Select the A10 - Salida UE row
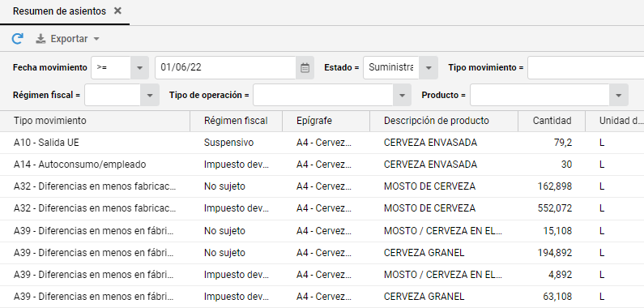This screenshot has width=644, height=308. tap(322, 143)
